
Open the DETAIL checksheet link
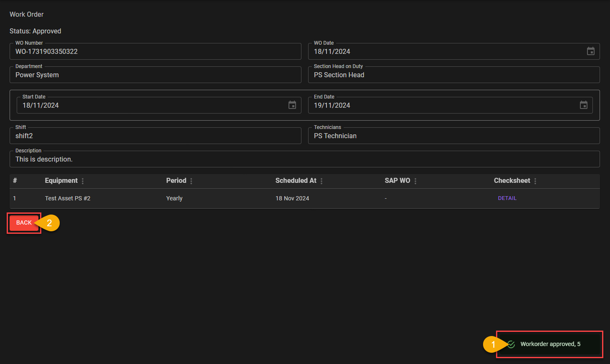coord(507,198)
